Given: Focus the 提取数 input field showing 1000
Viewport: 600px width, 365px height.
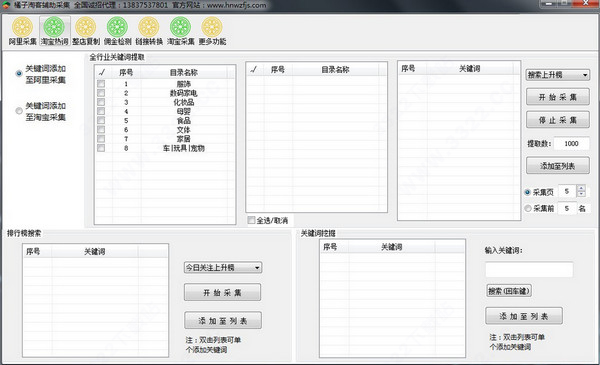Looking at the screenshot, I should [x=571, y=143].
